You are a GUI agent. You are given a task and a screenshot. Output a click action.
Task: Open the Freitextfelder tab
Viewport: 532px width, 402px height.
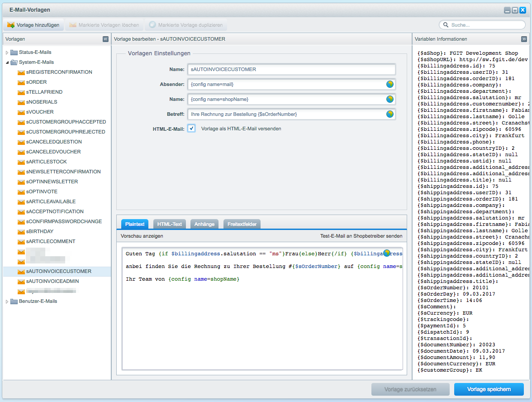242,224
